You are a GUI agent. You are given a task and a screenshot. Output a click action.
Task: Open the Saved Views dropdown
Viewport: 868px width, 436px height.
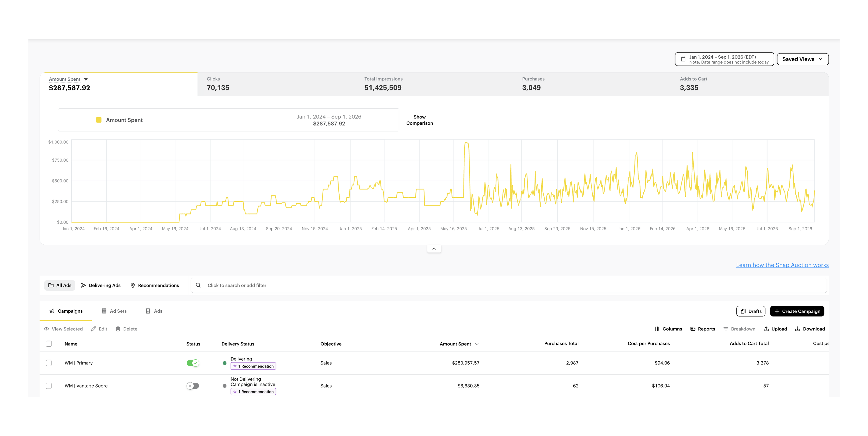coord(803,59)
